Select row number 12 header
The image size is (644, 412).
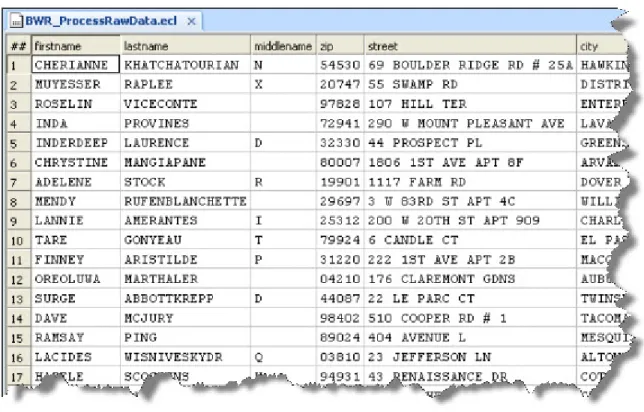tap(18, 279)
